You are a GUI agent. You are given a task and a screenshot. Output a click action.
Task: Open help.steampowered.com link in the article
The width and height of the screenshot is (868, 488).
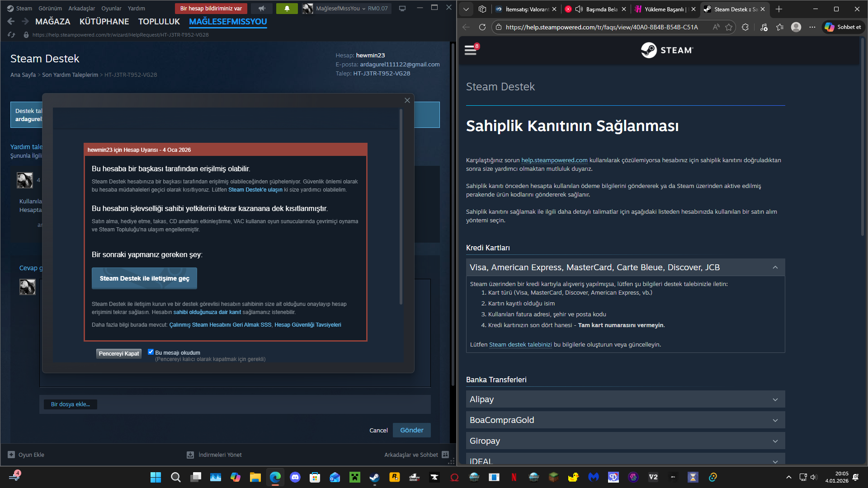(554, 160)
